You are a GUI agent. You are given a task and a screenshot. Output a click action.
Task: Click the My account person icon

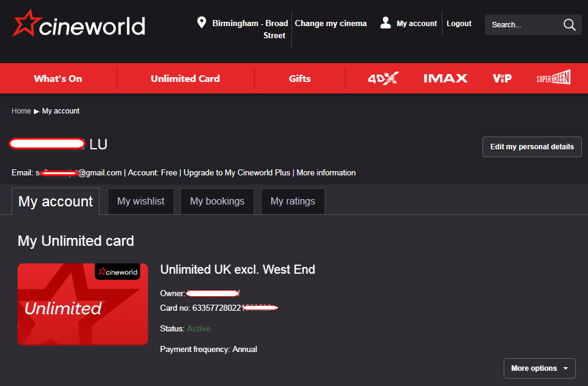coord(385,22)
